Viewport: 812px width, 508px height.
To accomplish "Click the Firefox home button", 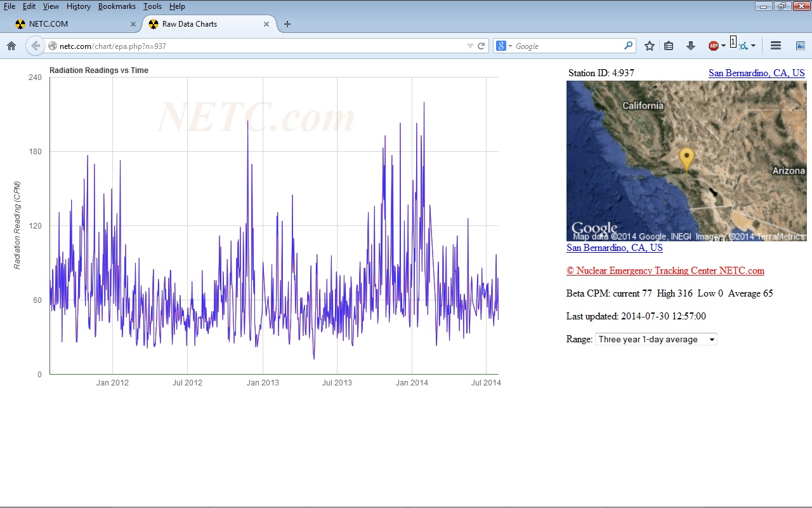I will [x=11, y=46].
